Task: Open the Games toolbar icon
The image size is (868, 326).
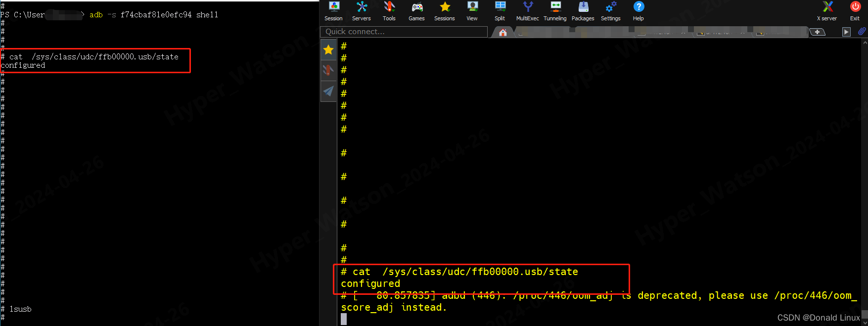Action: pos(417,11)
